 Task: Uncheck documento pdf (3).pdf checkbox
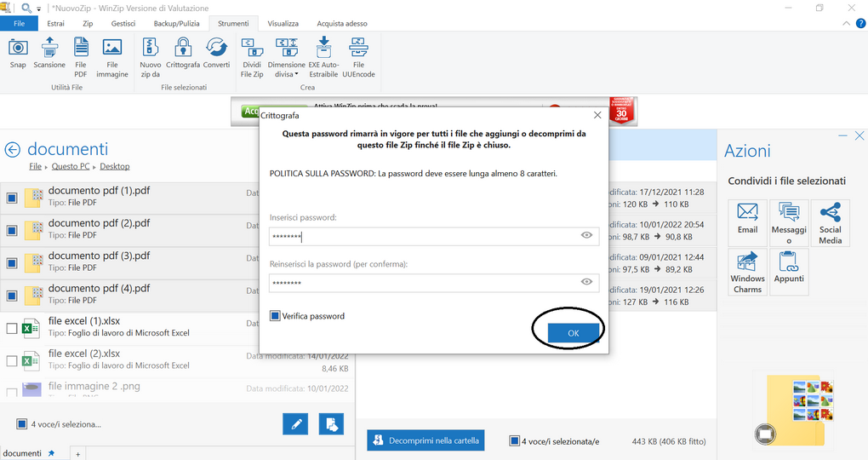tap(12, 263)
